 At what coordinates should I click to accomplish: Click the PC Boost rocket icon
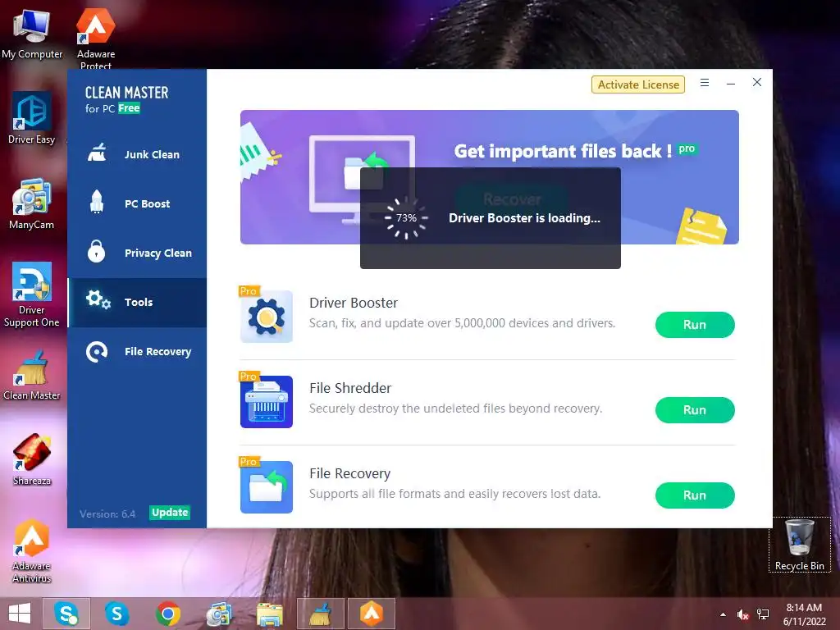[x=97, y=202]
